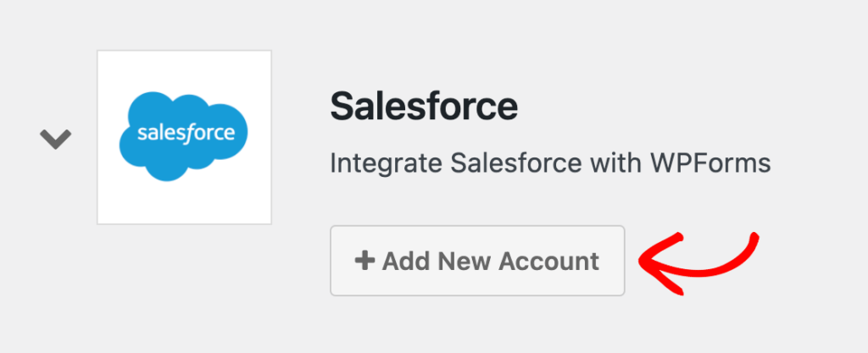
Task: Toggle the down chevron beside the Salesforce logo
Action: tap(56, 138)
